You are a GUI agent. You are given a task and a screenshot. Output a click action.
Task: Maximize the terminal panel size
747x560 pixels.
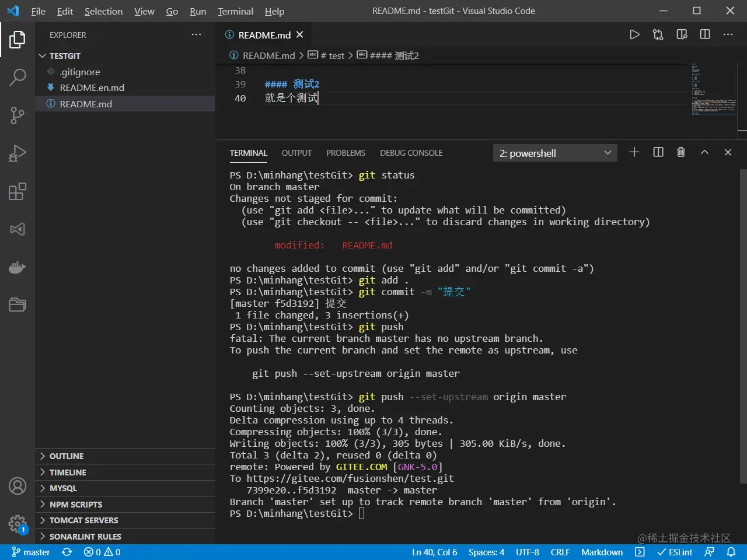point(704,152)
